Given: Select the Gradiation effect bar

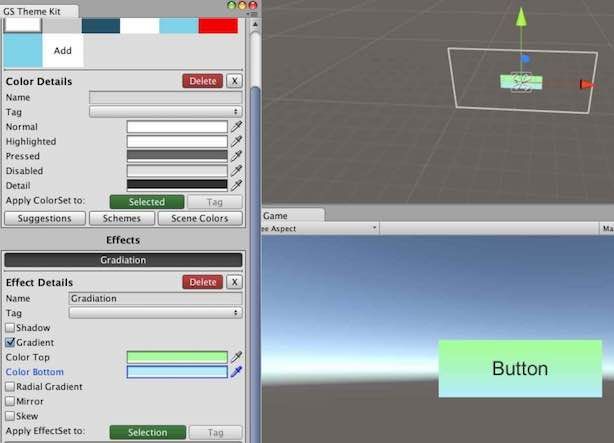Looking at the screenshot, I should click(123, 260).
